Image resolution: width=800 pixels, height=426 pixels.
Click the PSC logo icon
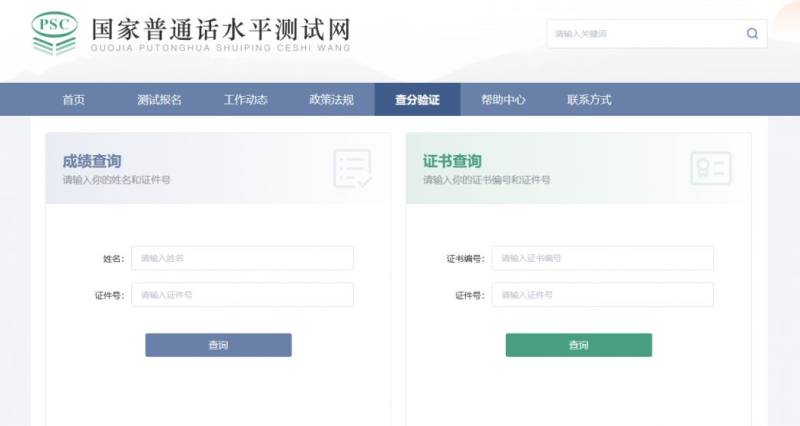click(x=54, y=33)
